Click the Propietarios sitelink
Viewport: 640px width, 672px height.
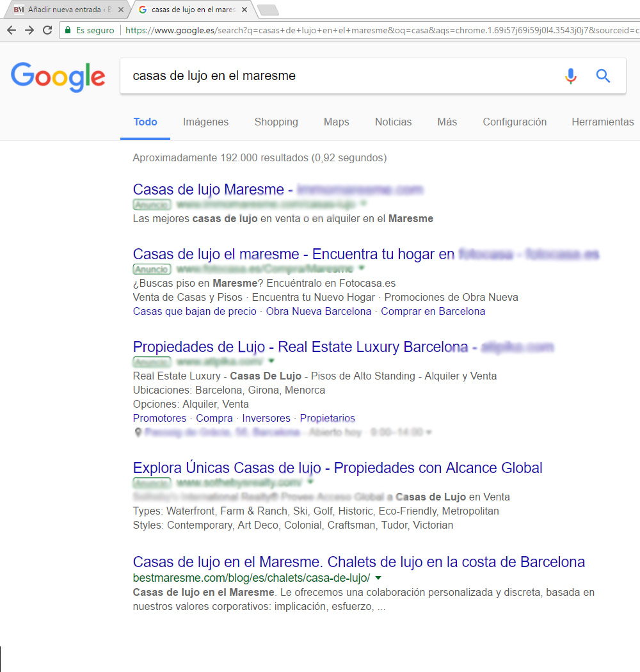click(x=328, y=418)
